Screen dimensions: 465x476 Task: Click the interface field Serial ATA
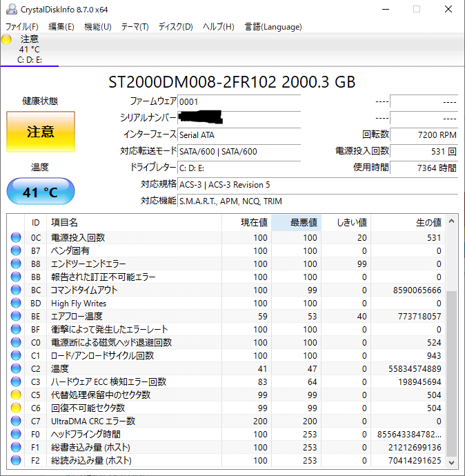point(239,135)
